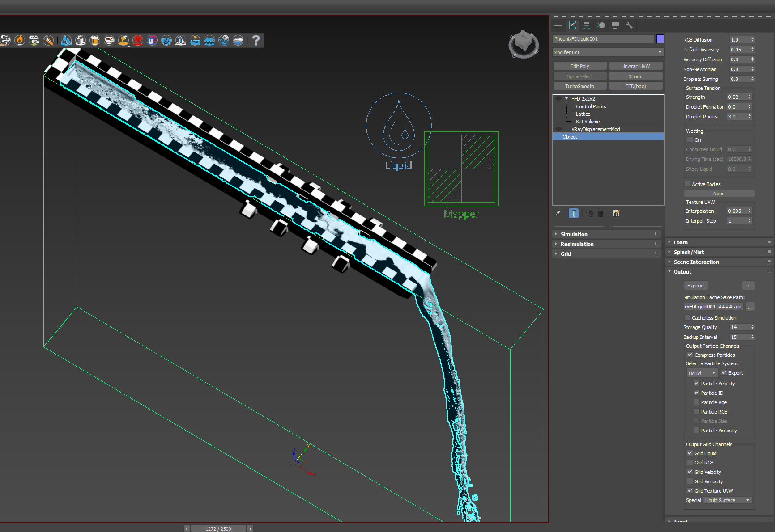
Task: Click the Phoenix gasoline explosion pencil-shaped icon
Action: click(x=48, y=40)
